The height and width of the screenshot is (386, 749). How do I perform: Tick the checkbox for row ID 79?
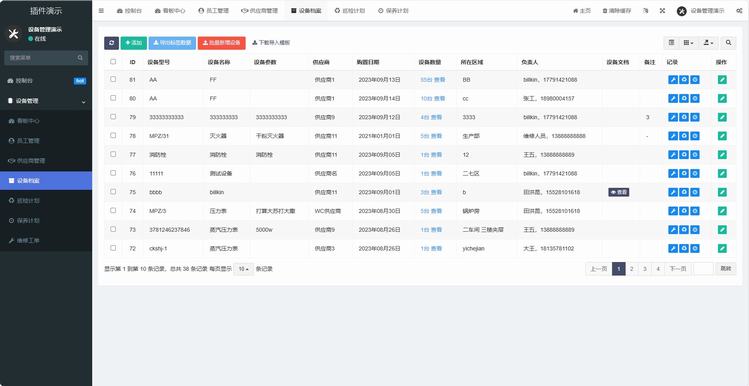[113, 117]
